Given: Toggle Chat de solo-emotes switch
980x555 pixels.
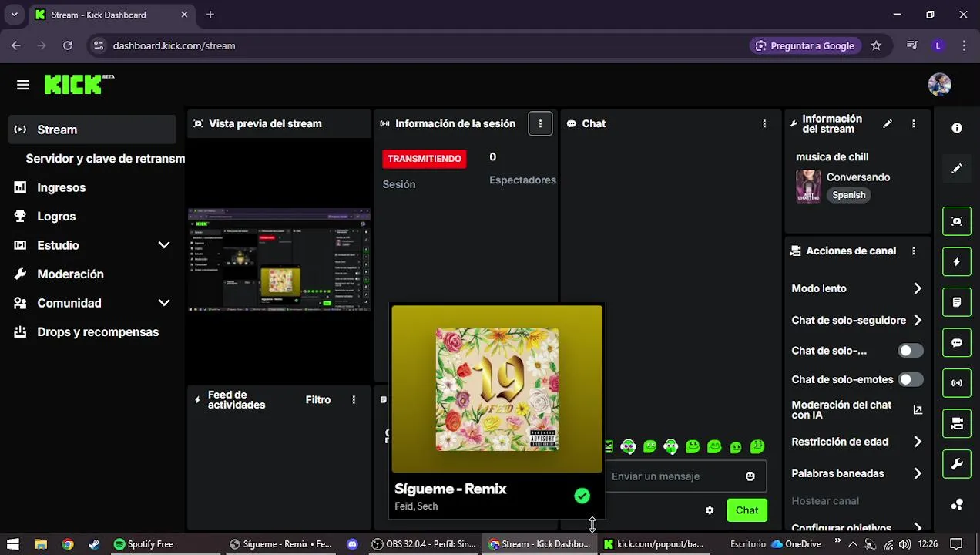Looking at the screenshot, I should point(911,379).
